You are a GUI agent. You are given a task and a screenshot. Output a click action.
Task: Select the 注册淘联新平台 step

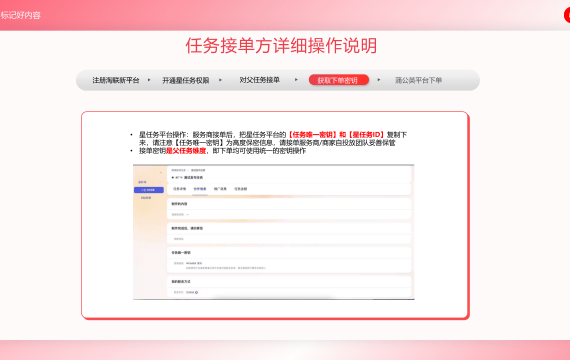pos(116,80)
